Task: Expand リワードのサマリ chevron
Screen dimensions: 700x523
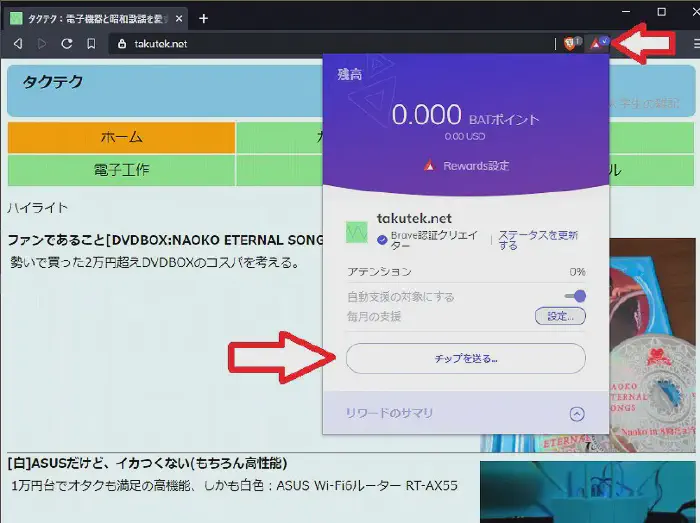Action: tap(577, 414)
